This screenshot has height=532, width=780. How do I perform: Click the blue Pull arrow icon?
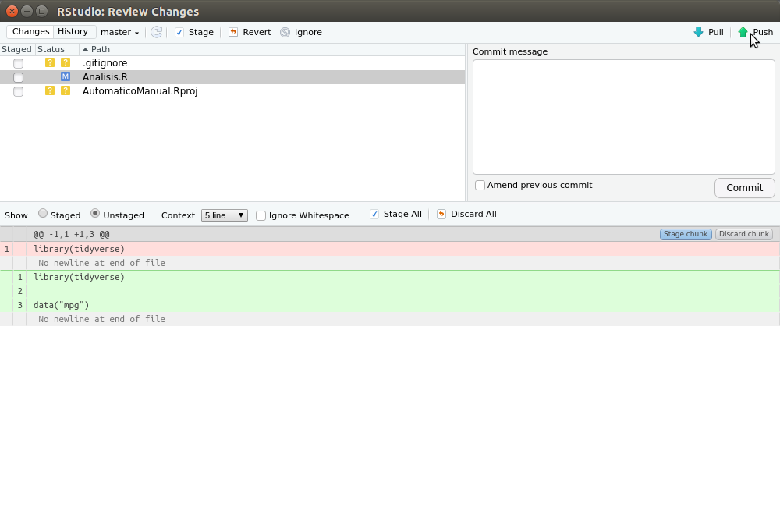click(x=698, y=32)
